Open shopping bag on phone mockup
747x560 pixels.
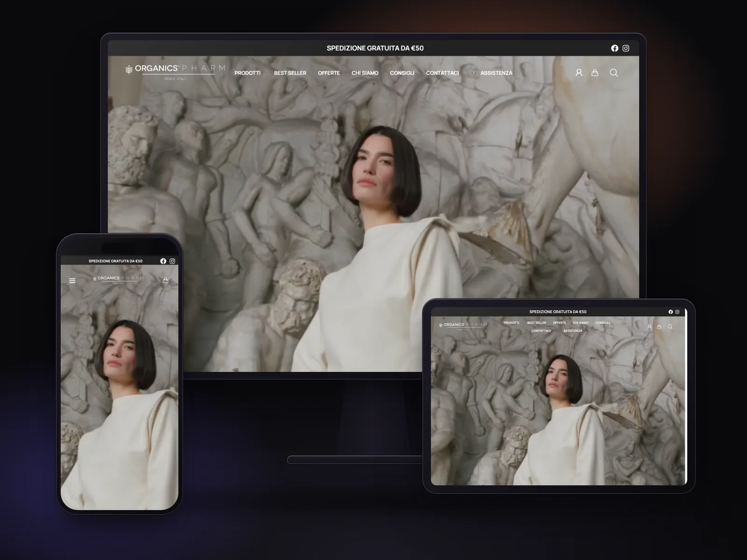coord(165,280)
